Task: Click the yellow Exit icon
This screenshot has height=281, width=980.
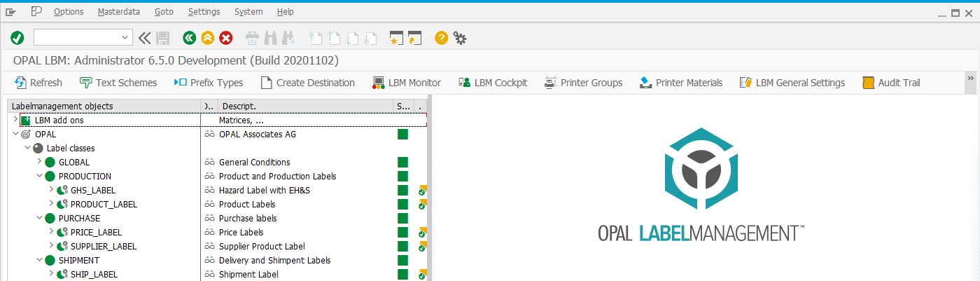Action: [x=207, y=38]
